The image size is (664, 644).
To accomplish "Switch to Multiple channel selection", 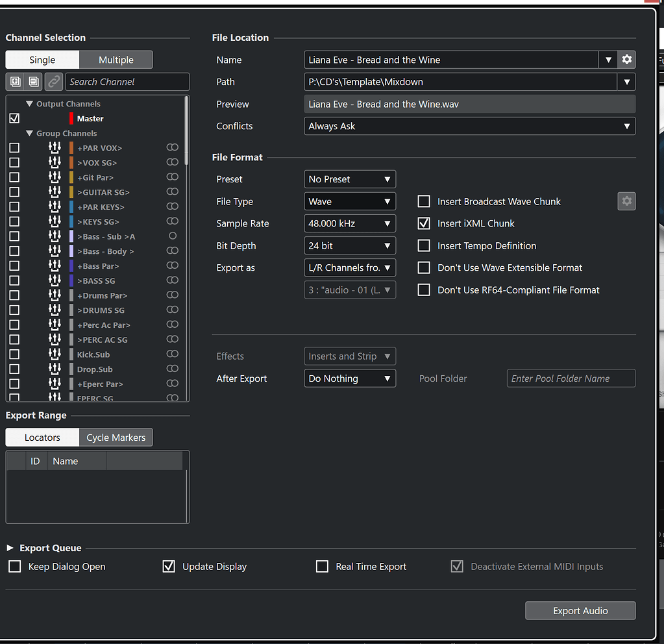I will click(116, 59).
